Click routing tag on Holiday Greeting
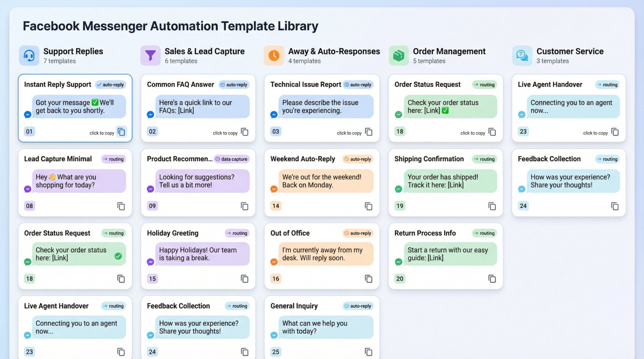 coord(237,233)
